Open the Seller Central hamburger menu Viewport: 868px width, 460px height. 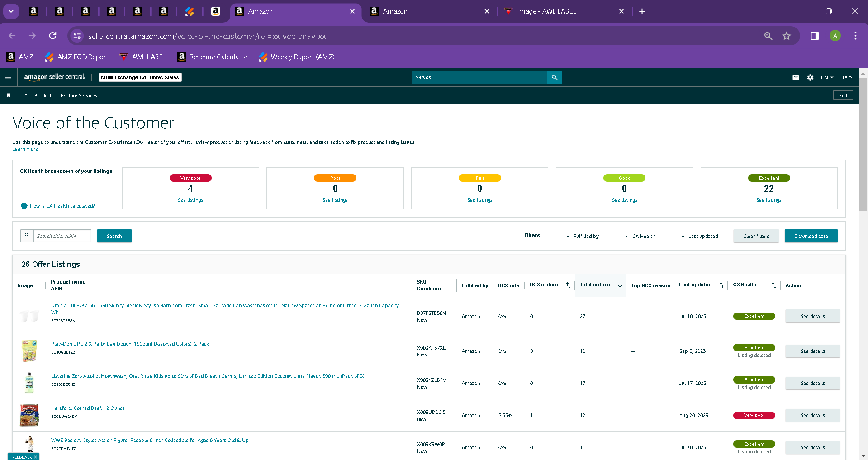8,77
